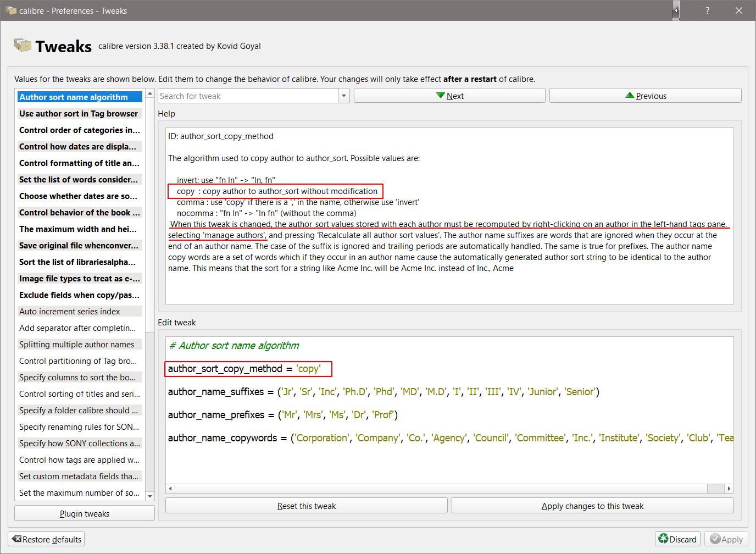
Task: Click Reset this tweak button
Action: click(306, 506)
